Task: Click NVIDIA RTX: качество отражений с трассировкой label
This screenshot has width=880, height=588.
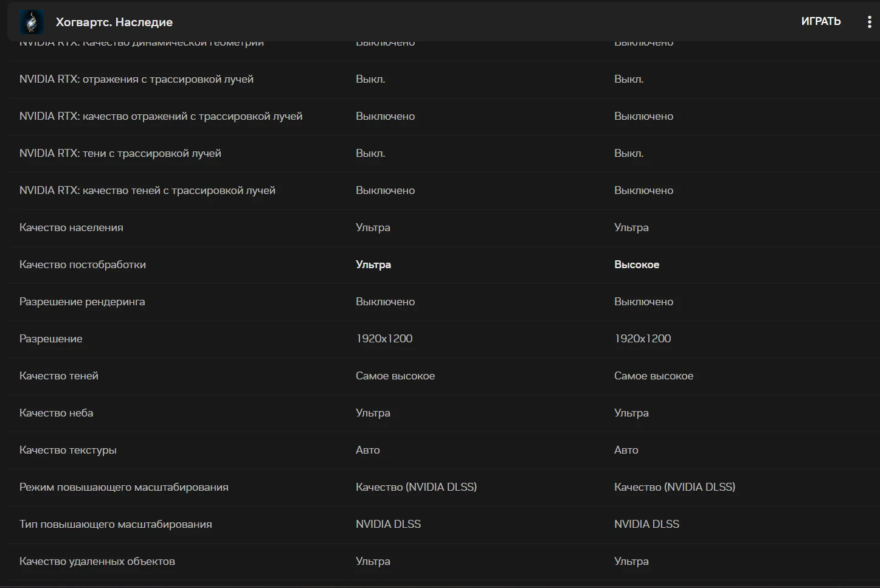Action: 161,116
